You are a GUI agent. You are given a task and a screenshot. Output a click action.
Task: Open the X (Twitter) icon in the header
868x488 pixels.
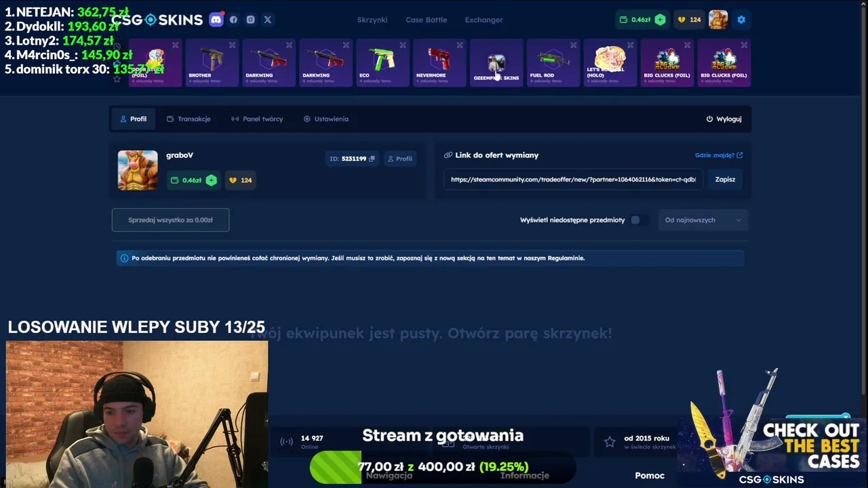(267, 20)
